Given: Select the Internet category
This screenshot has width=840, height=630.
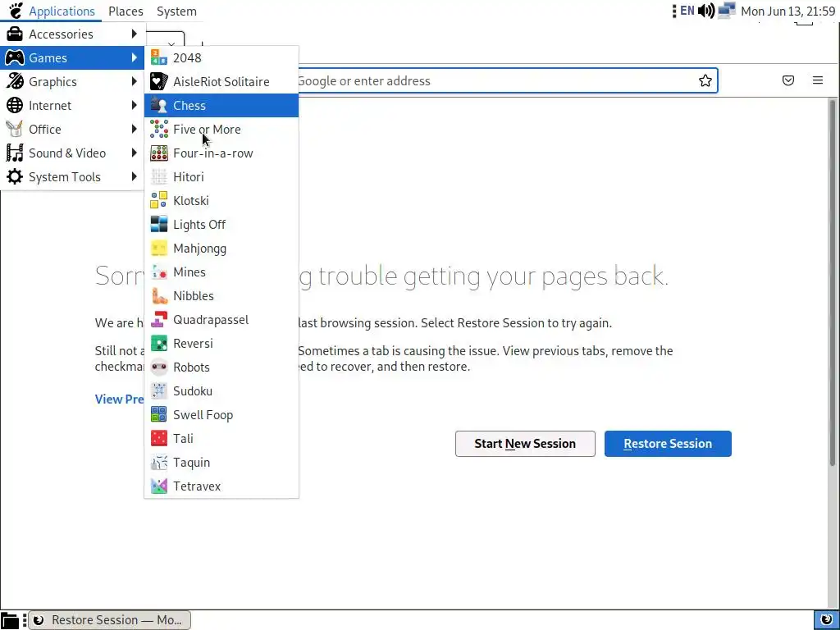Looking at the screenshot, I should point(73,106).
